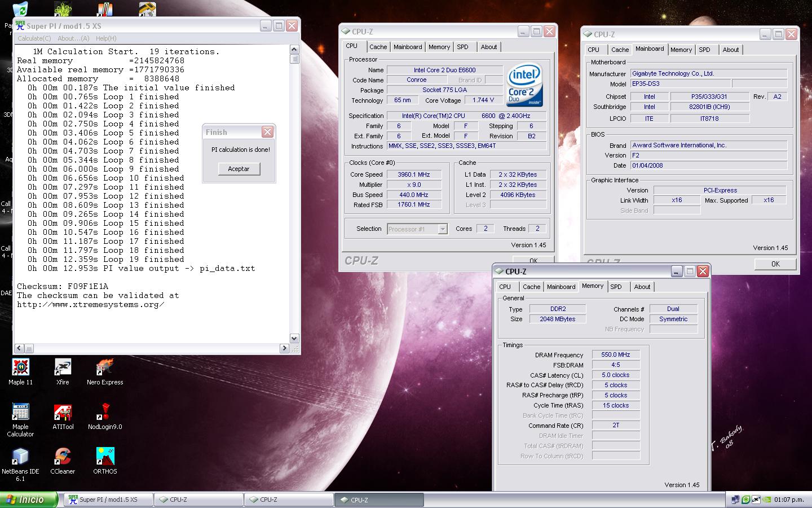Click OK in Mainboard CPU-Z window

point(775,264)
